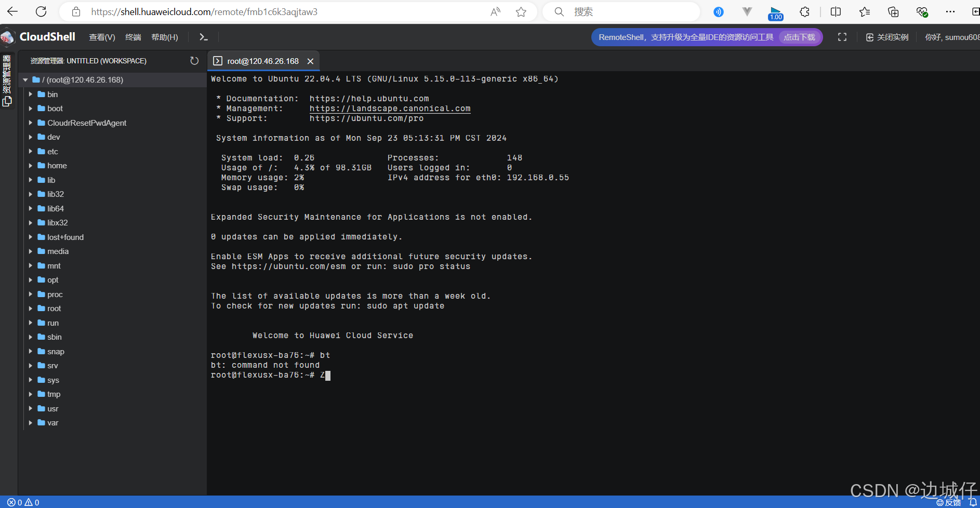The width and height of the screenshot is (980, 508).
Task: Open the browser collections icon
Action: 893,11
